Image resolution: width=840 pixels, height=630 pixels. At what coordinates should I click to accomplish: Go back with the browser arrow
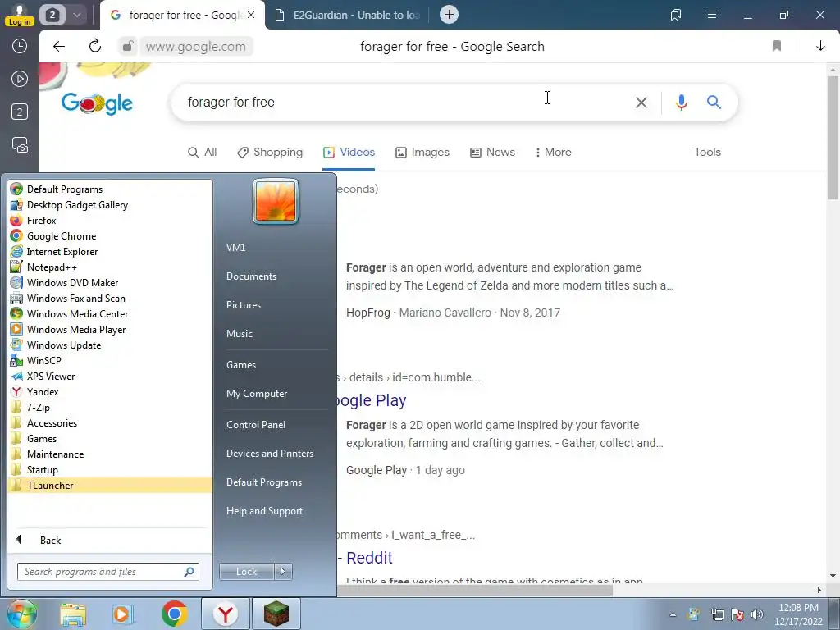tap(59, 47)
